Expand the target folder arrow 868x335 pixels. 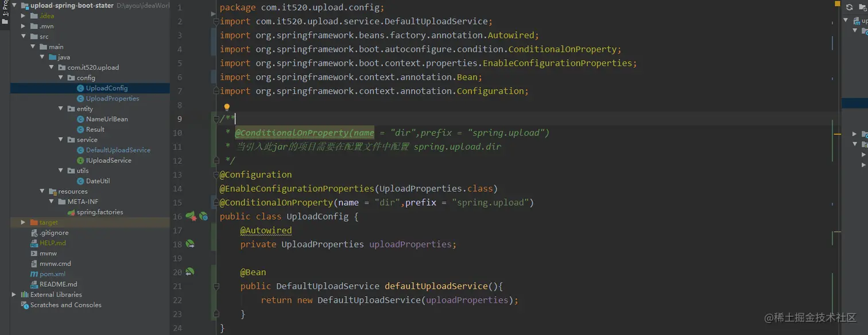[24, 222]
